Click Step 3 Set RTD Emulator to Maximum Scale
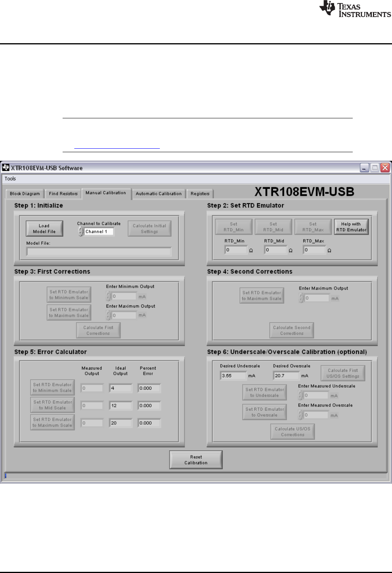This screenshot has width=392, height=573. pos(68,313)
